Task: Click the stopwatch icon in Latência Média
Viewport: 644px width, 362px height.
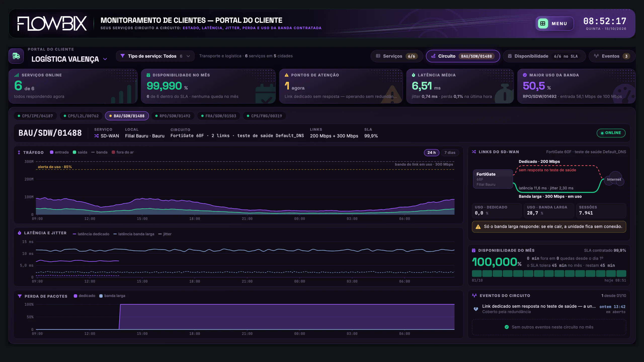Action: click(x=413, y=75)
